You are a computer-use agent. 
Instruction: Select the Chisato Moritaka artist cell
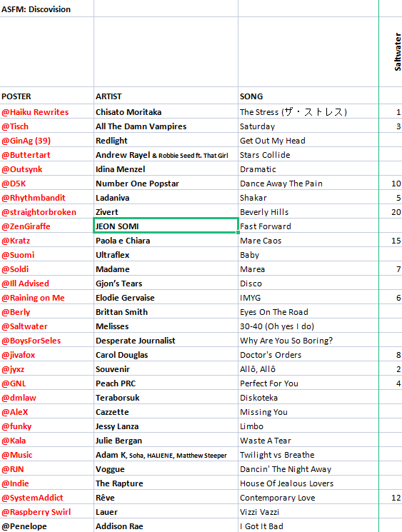[166, 111]
